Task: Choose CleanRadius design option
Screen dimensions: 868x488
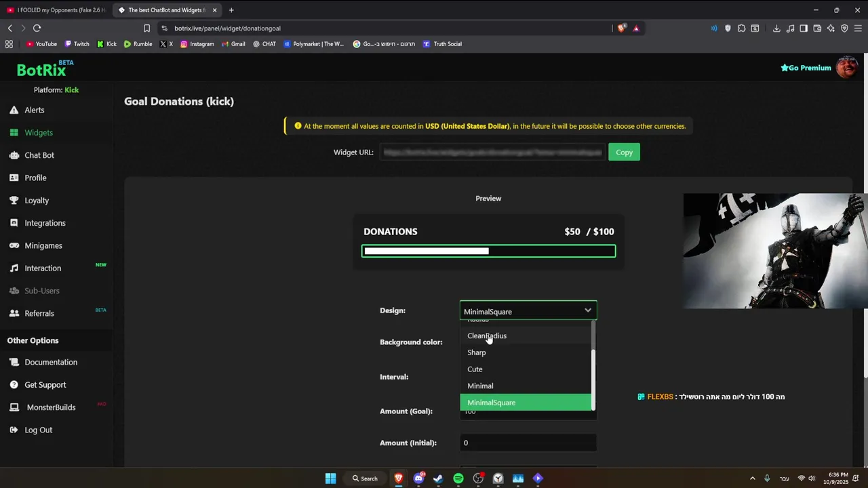Action: pyautogui.click(x=526, y=335)
